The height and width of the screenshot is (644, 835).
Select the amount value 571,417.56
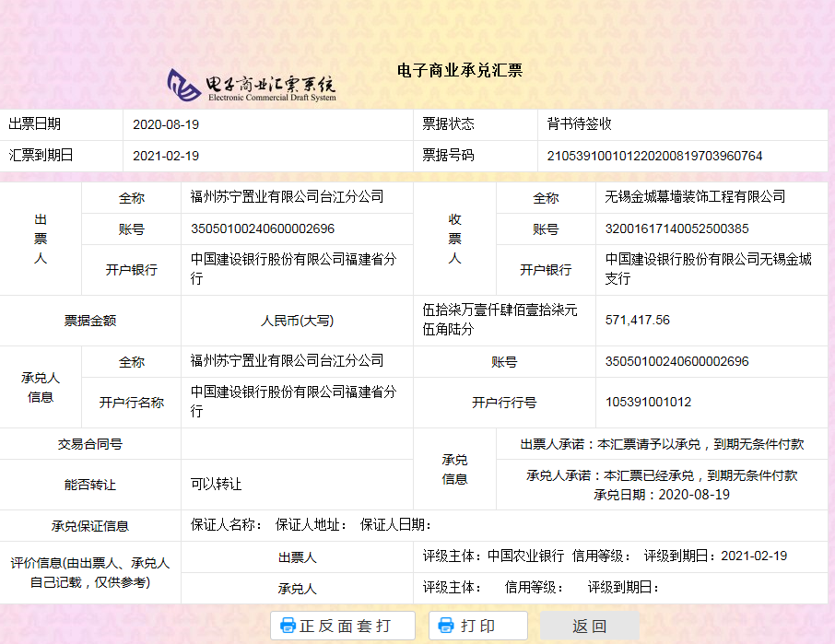[x=638, y=320]
